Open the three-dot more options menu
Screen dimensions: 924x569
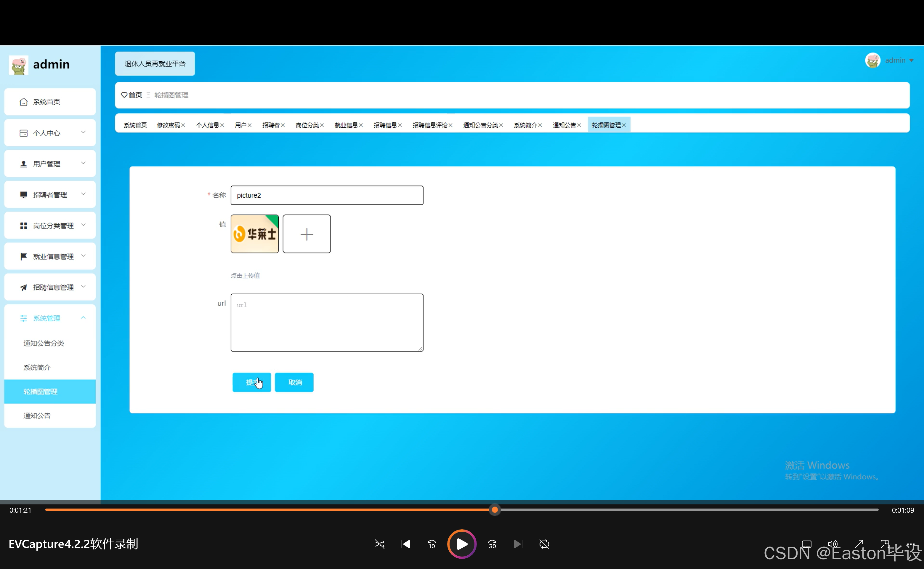[x=911, y=544]
